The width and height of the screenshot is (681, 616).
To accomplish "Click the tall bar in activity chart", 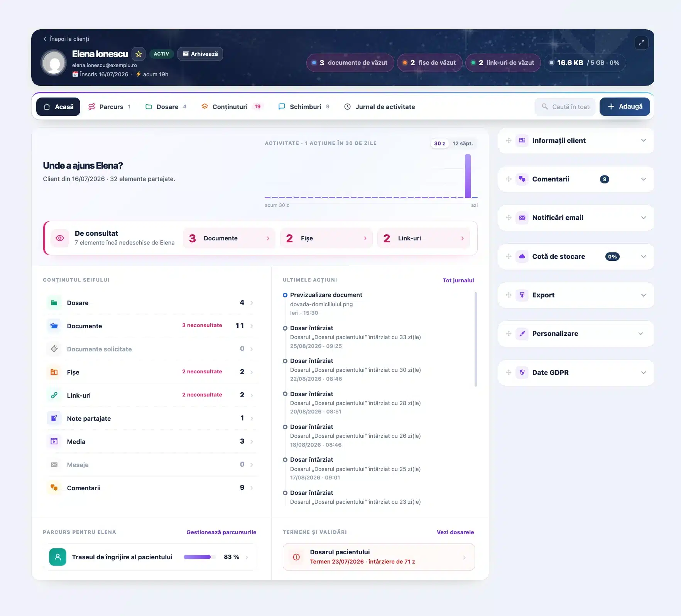I will [468, 176].
